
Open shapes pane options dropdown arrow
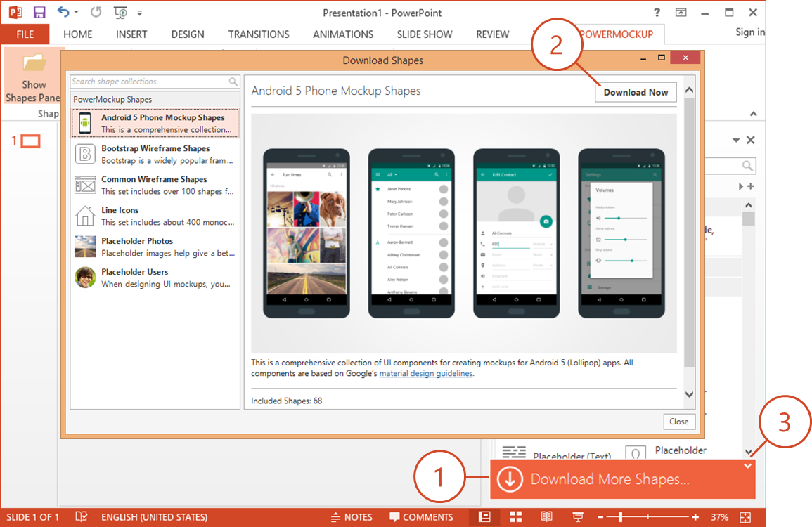[736, 141]
